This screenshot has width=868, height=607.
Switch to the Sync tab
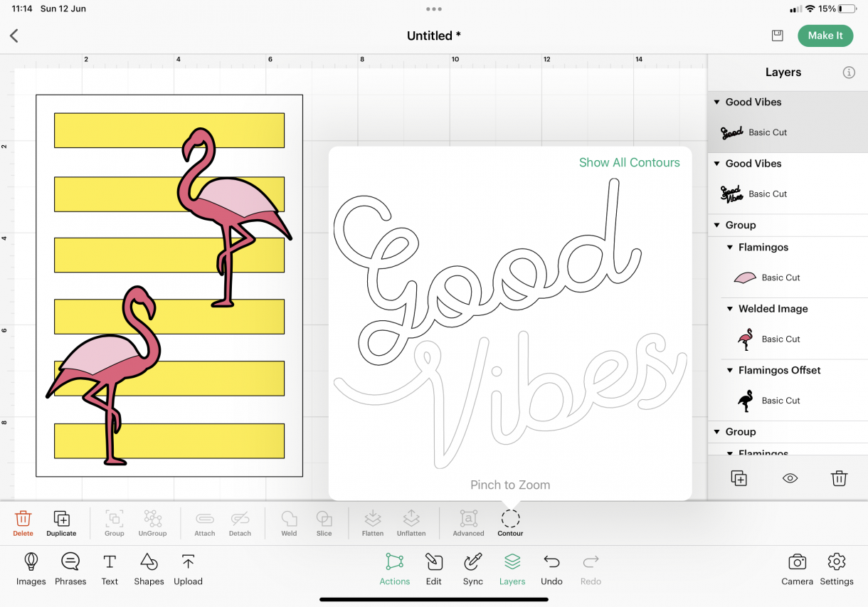tap(473, 569)
